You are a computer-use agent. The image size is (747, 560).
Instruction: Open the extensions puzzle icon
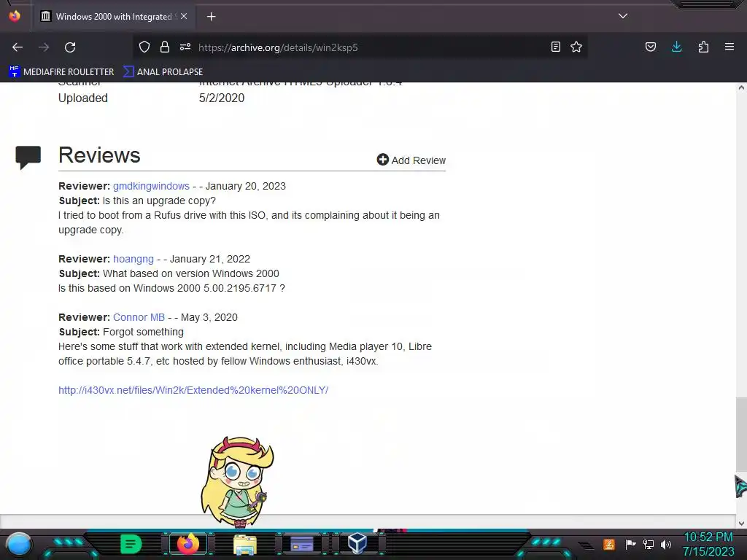tap(703, 47)
